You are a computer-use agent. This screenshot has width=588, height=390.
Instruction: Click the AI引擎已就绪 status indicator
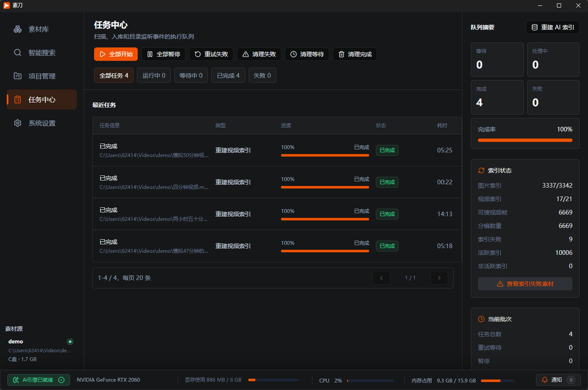[39, 380]
